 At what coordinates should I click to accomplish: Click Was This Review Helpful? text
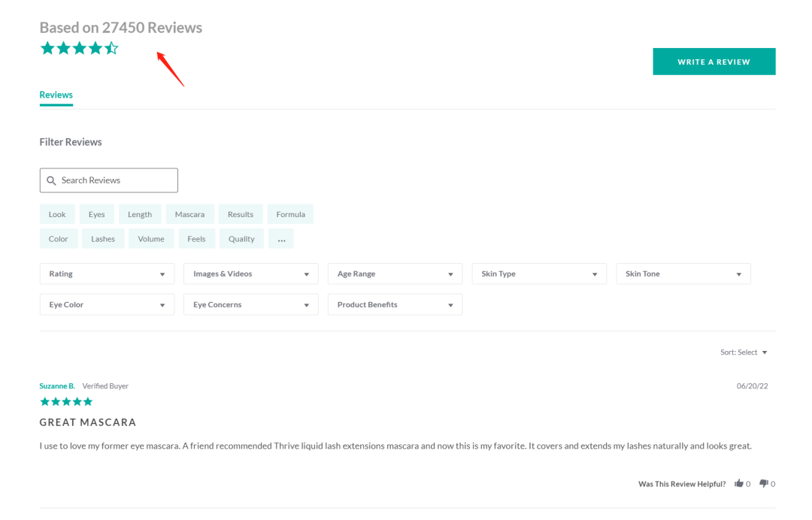[682, 484]
